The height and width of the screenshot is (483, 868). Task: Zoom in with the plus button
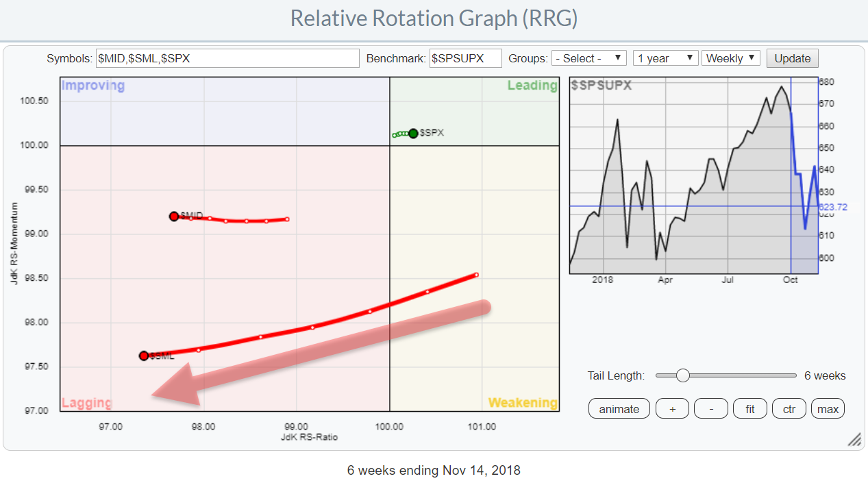pyautogui.click(x=672, y=409)
